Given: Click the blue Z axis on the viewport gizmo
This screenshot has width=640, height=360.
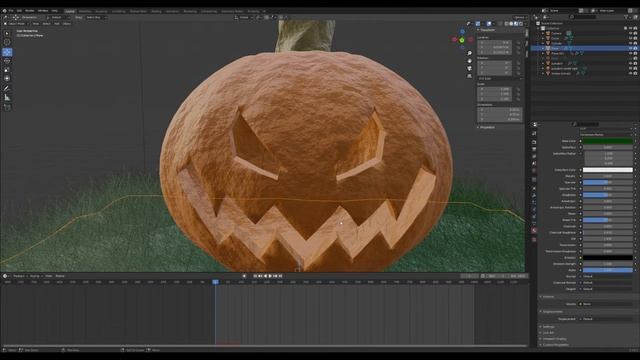Looking at the screenshot, I should [462, 31].
